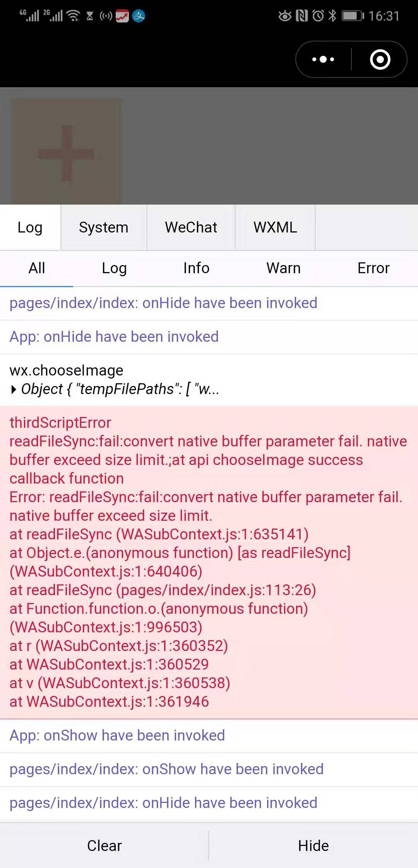Open the WXML tab
Viewport: 418px width, 868px height.
pos(275,227)
